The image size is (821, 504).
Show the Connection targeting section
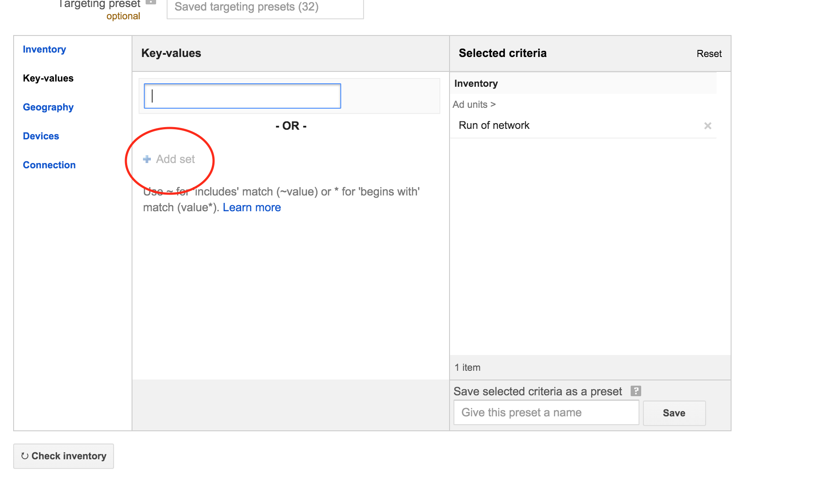pyautogui.click(x=49, y=165)
